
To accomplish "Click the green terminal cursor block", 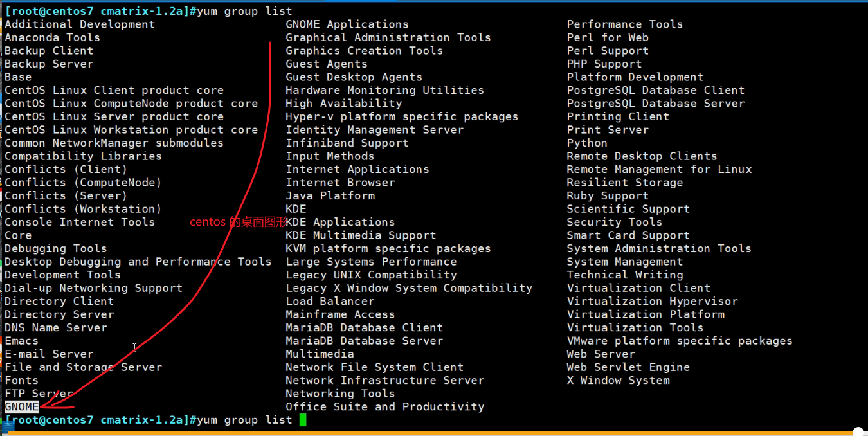I will pos(303,420).
